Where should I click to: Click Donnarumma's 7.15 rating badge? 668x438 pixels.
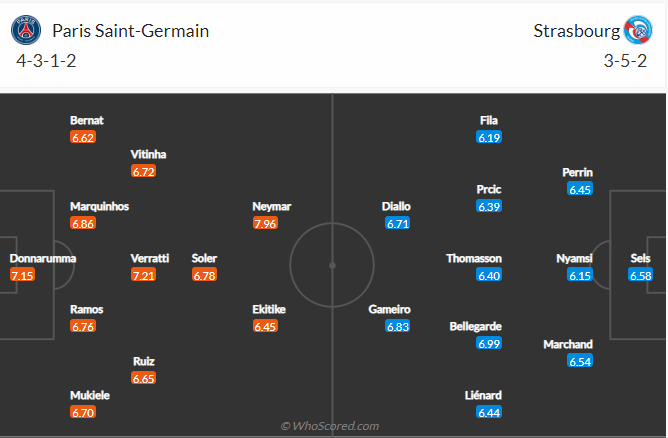(23, 275)
